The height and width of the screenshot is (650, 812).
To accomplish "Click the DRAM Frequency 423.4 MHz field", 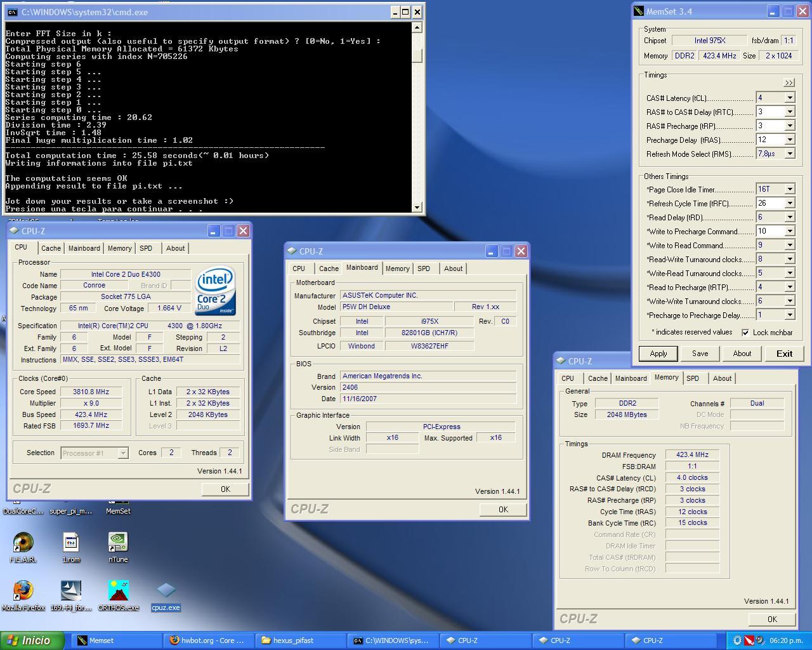I will 692,454.
